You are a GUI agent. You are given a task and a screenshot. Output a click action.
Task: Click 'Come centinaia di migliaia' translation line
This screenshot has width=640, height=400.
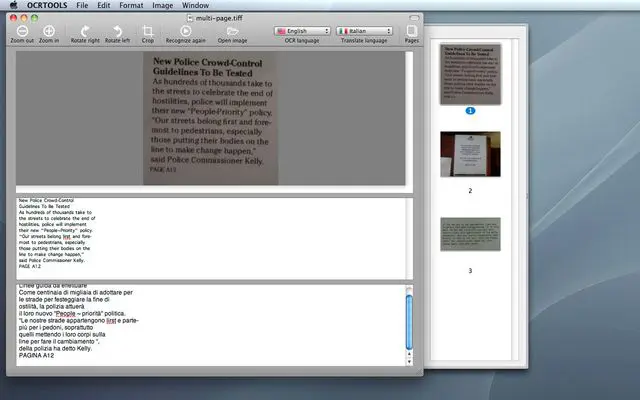point(76,293)
